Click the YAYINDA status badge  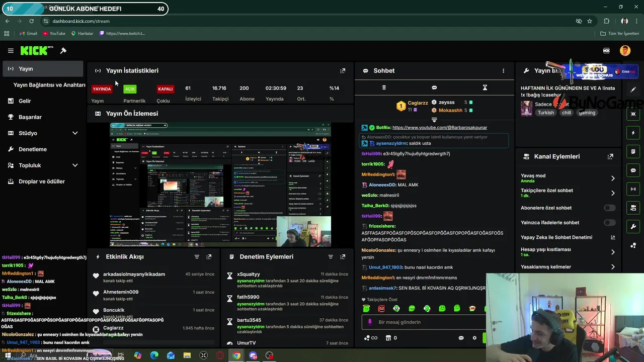(102, 89)
